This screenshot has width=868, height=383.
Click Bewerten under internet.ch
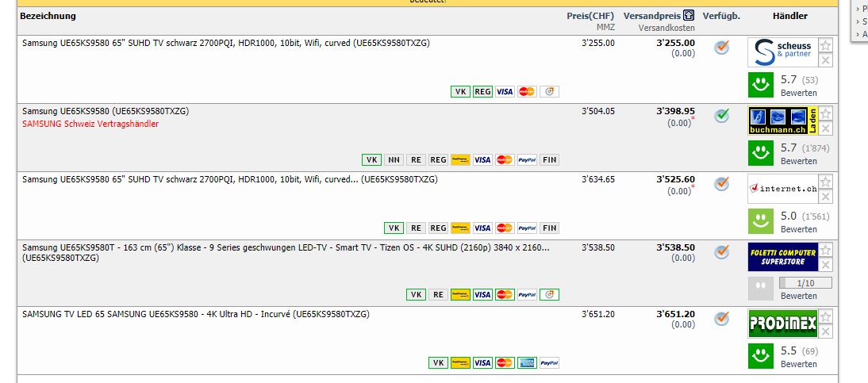click(799, 229)
